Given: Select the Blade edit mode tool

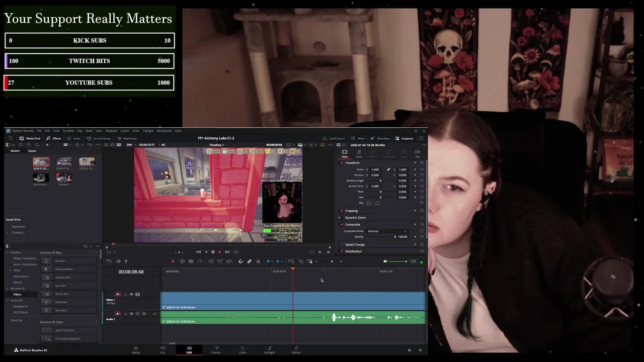Looking at the screenshot, I should [191, 261].
